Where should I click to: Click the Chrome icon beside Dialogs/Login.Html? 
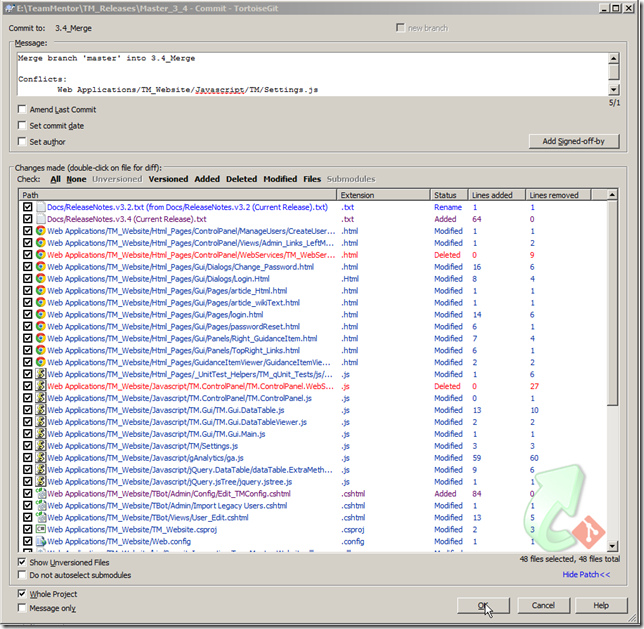tap(40, 279)
